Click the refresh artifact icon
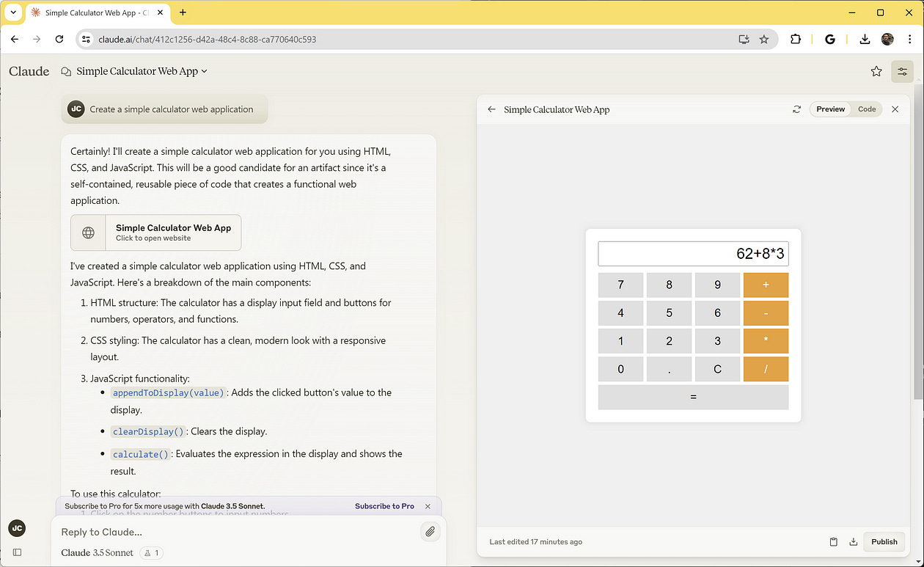Screen dimensions: 924x567 pyautogui.click(x=796, y=109)
